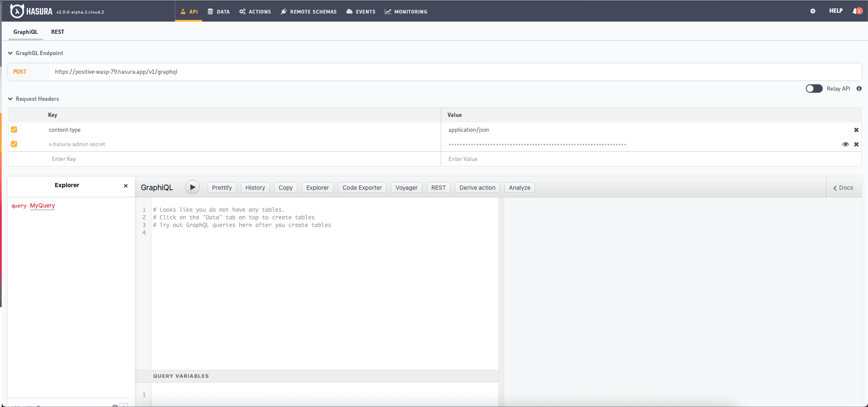Toggle the Explorer toolbar button
Image resolution: width=868 pixels, height=407 pixels.
click(x=317, y=188)
